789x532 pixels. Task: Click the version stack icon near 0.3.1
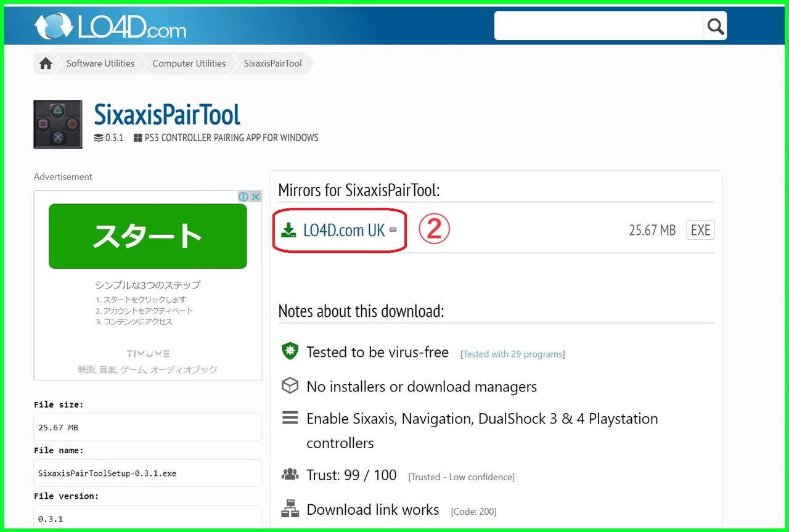99,138
